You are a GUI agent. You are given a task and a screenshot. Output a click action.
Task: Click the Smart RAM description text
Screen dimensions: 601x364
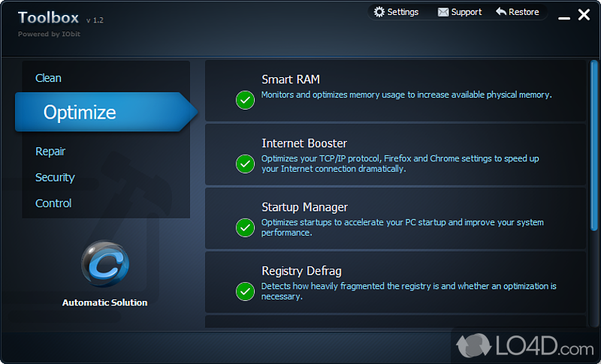pos(406,95)
